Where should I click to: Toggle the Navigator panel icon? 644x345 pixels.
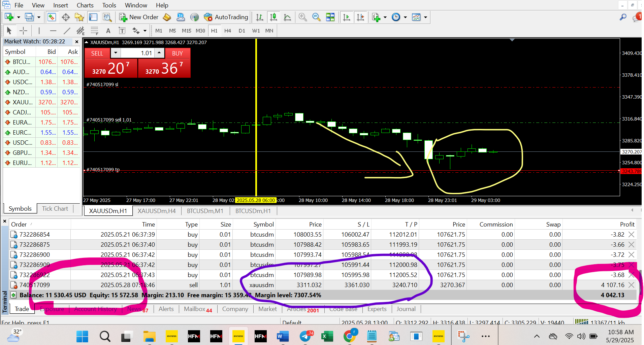[79, 17]
